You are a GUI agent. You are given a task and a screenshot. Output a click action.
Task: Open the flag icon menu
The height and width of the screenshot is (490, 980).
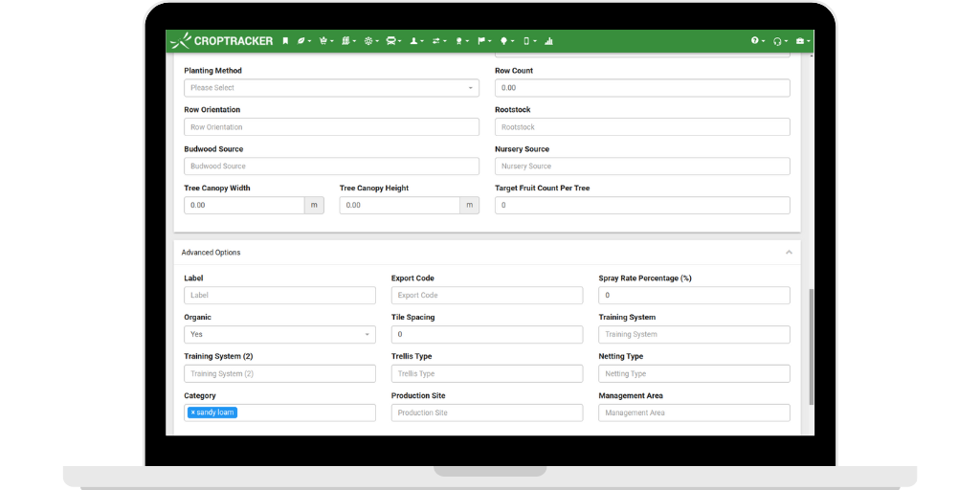click(482, 41)
